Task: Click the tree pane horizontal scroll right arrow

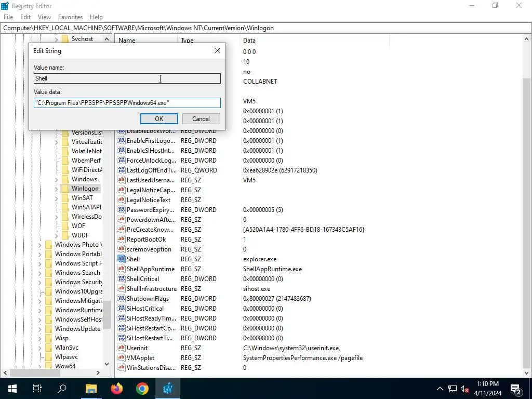Action: (98, 373)
